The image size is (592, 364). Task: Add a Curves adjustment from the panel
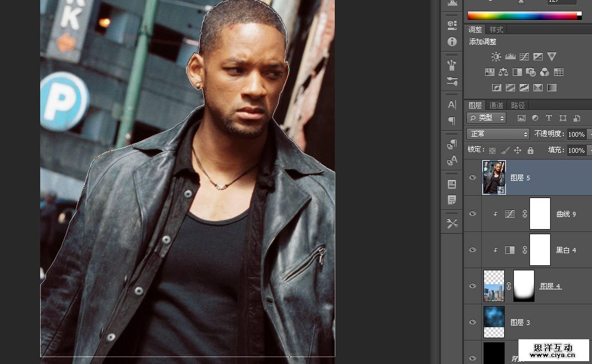[x=524, y=56]
